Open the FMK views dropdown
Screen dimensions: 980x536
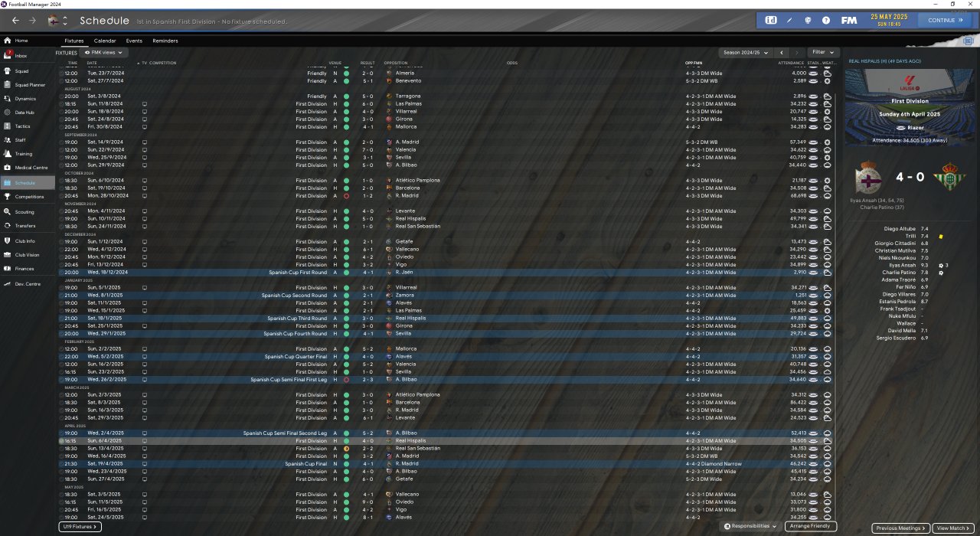click(x=103, y=53)
